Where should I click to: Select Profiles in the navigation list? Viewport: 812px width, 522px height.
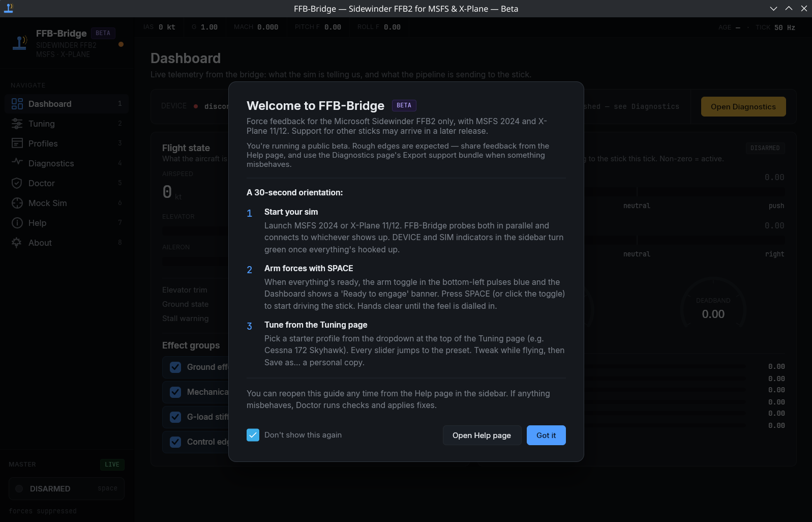tap(43, 143)
